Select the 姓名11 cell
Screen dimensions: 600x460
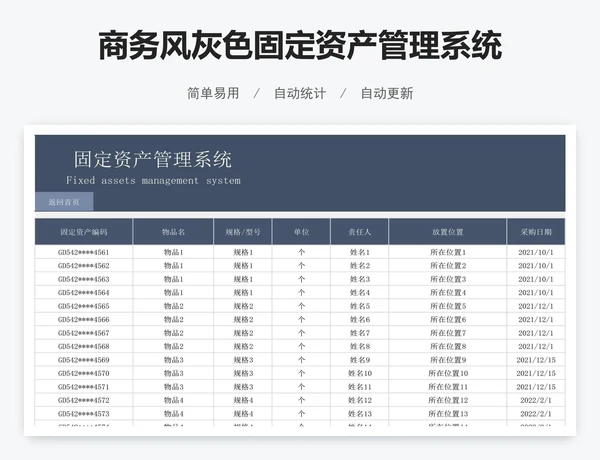coord(360,387)
